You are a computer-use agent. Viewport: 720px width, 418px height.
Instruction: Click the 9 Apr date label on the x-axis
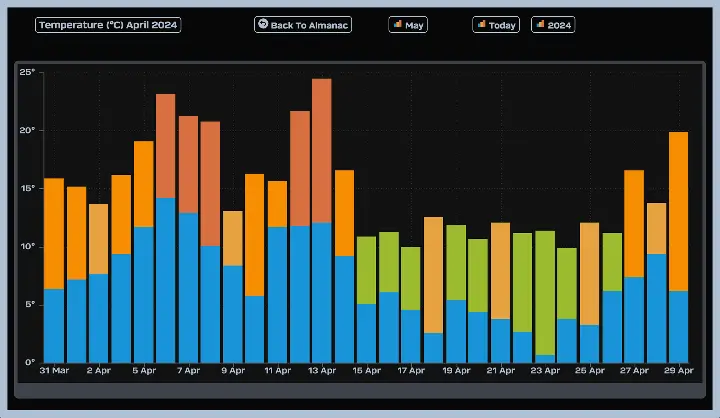232,371
